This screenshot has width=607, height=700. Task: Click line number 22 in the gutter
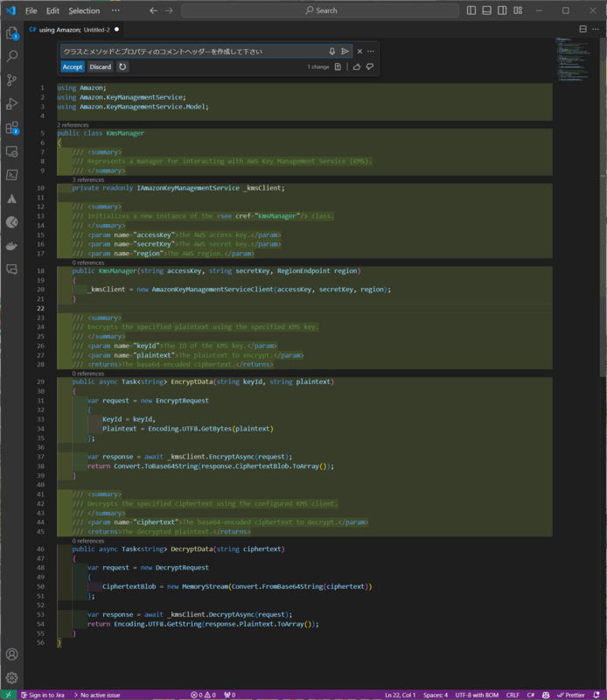tap(40, 309)
